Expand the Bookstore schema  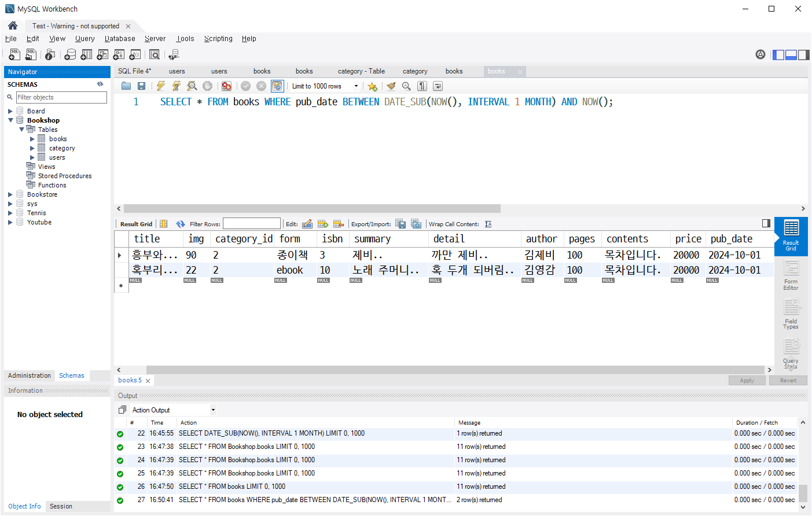click(10, 194)
